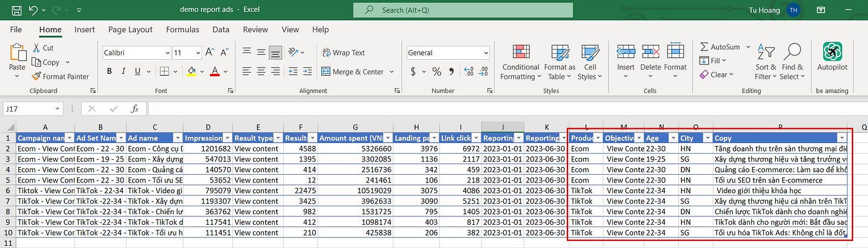This screenshot has width=868, height=248.
Task: Open Cell Styles gallery
Action: [x=590, y=62]
